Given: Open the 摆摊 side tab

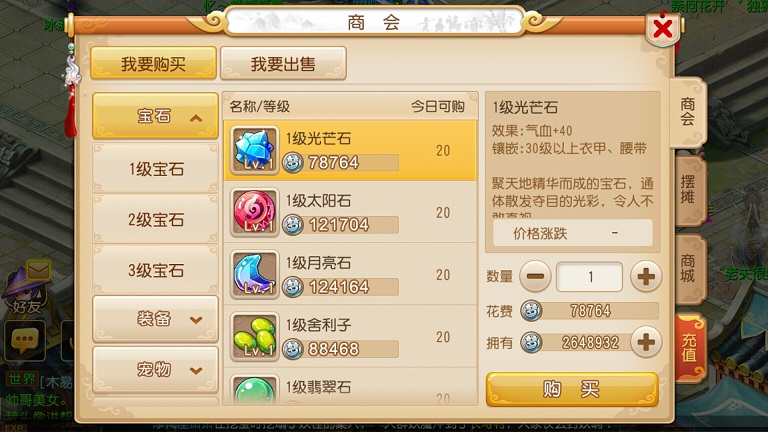Looking at the screenshot, I should pos(689,190).
